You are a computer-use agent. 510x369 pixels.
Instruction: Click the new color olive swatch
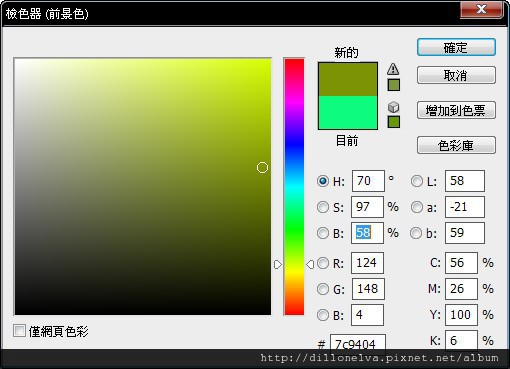click(x=348, y=79)
